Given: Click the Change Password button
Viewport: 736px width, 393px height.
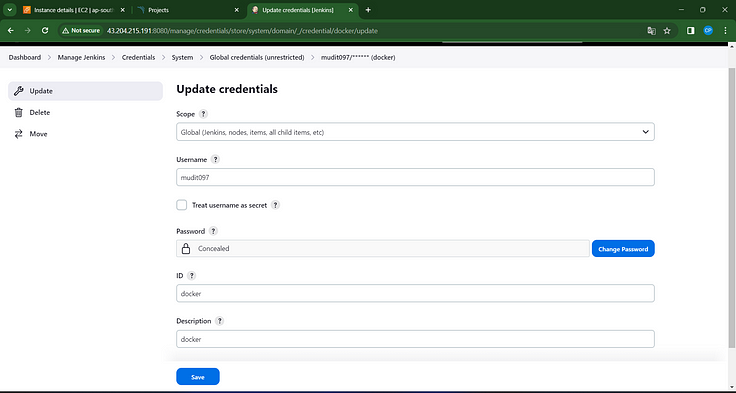Looking at the screenshot, I should (623, 249).
